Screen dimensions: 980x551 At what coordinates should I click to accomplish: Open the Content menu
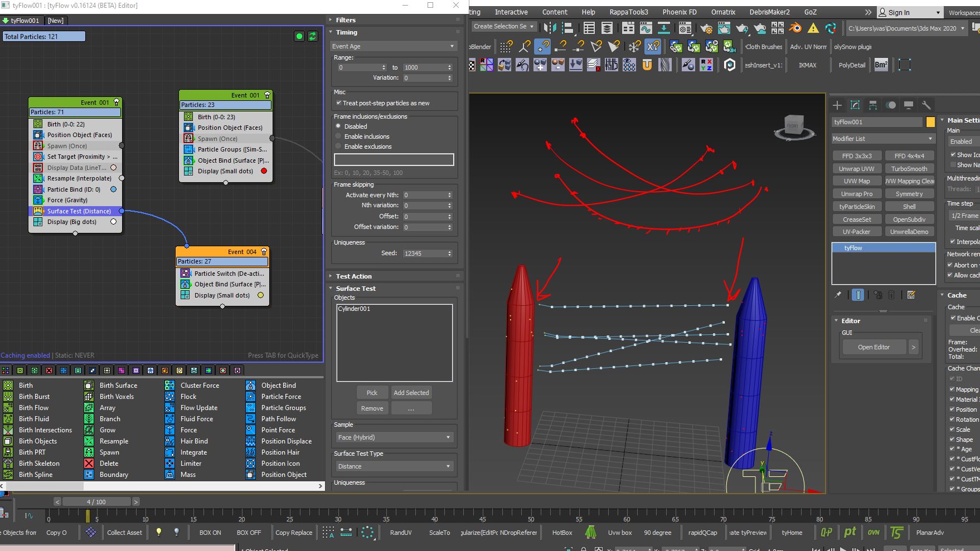click(555, 12)
